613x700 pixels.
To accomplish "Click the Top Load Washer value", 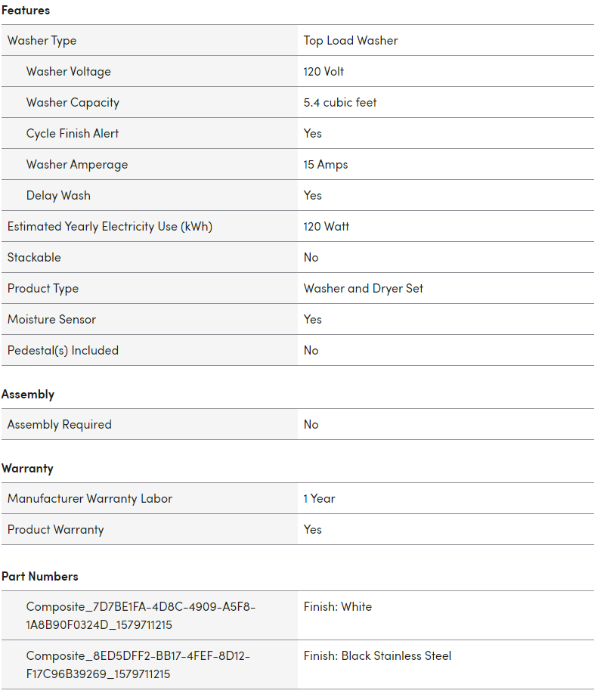I will [x=351, y=41].
